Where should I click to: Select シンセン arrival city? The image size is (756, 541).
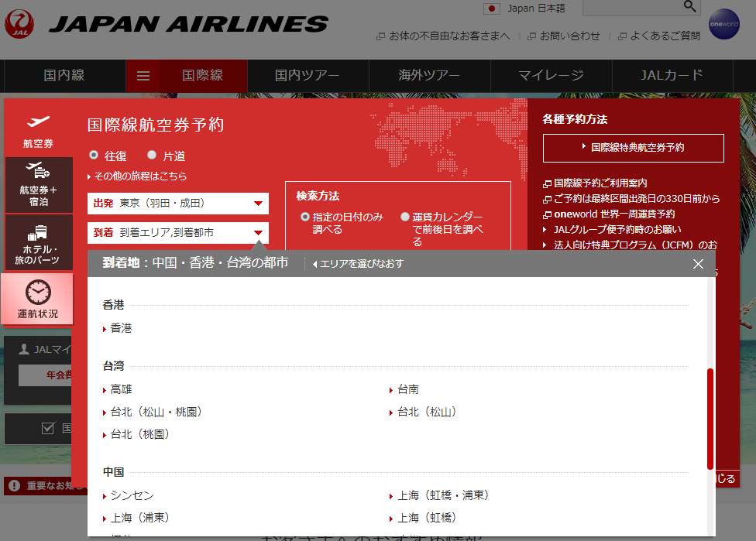tap(129, 495)
